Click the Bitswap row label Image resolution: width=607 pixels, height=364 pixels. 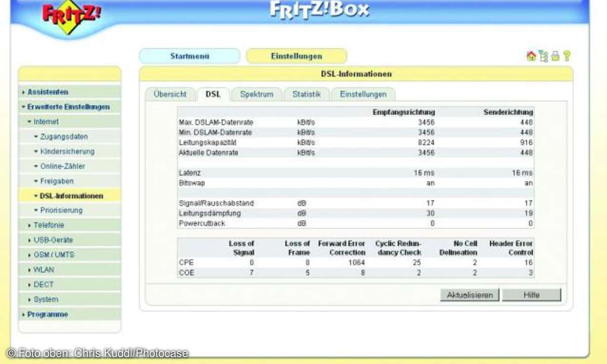click(x=192, y=183)
